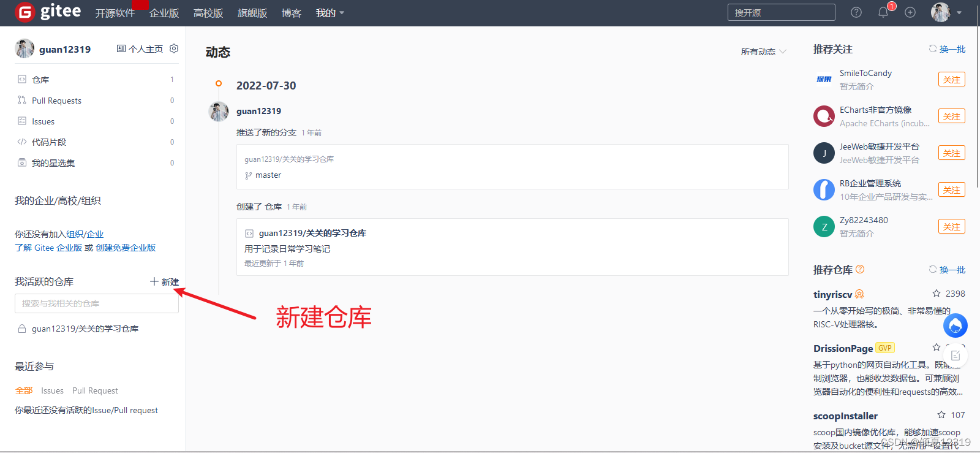Screen dimensions: 980x453
Task: Follow ECharts非官方镜像 with 关注 button
Action: coord(952,116)
